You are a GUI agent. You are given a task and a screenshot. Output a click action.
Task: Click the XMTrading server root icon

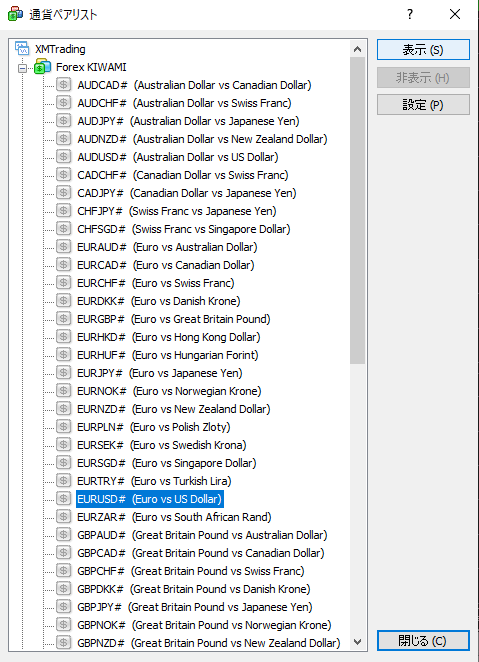[22, 49]
